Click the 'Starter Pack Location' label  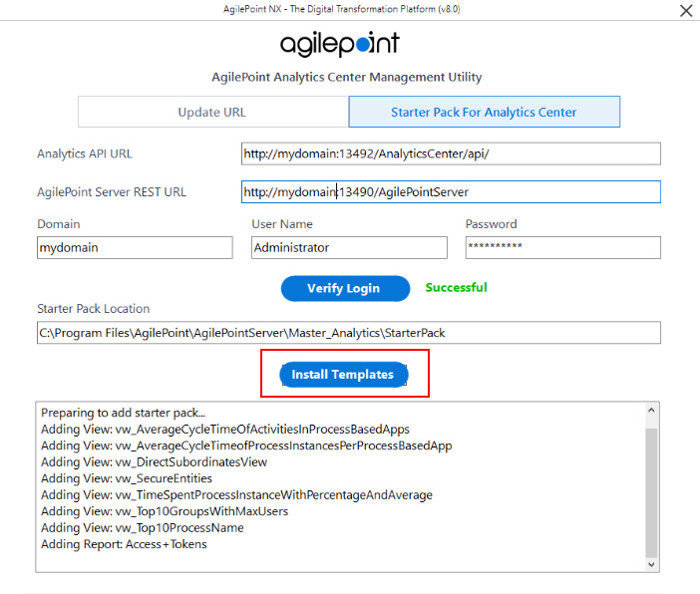coord(94,309)
